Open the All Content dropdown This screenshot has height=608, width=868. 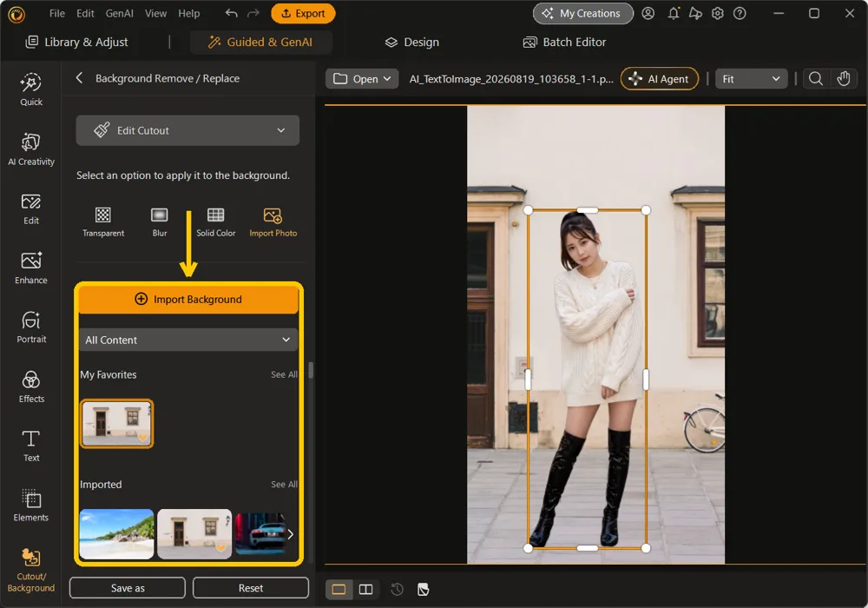188,340
